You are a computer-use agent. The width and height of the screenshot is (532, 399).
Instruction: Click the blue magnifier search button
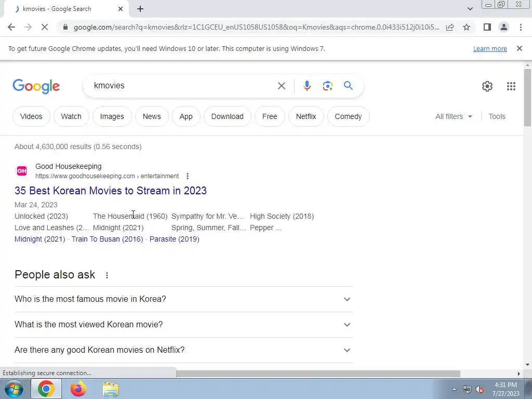point(348,86)
